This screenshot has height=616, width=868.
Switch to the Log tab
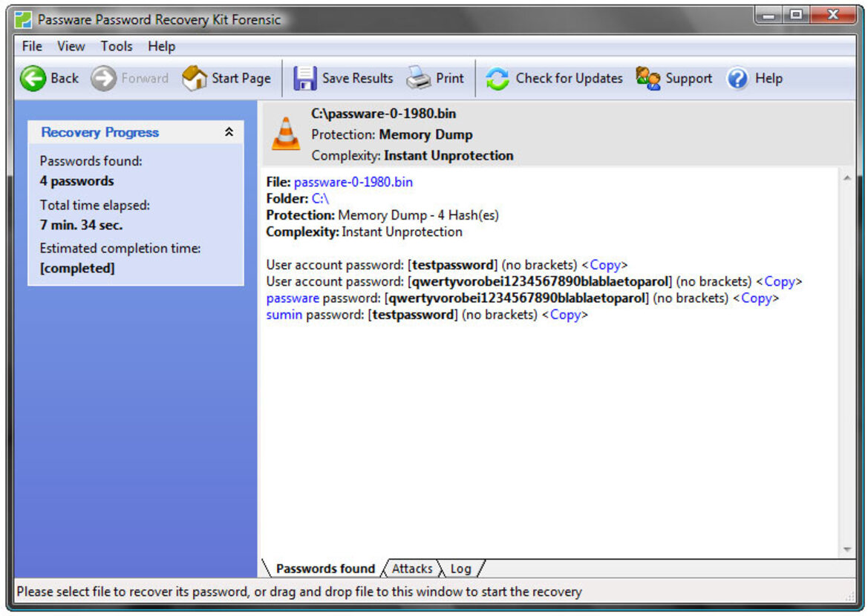point(460,569)
